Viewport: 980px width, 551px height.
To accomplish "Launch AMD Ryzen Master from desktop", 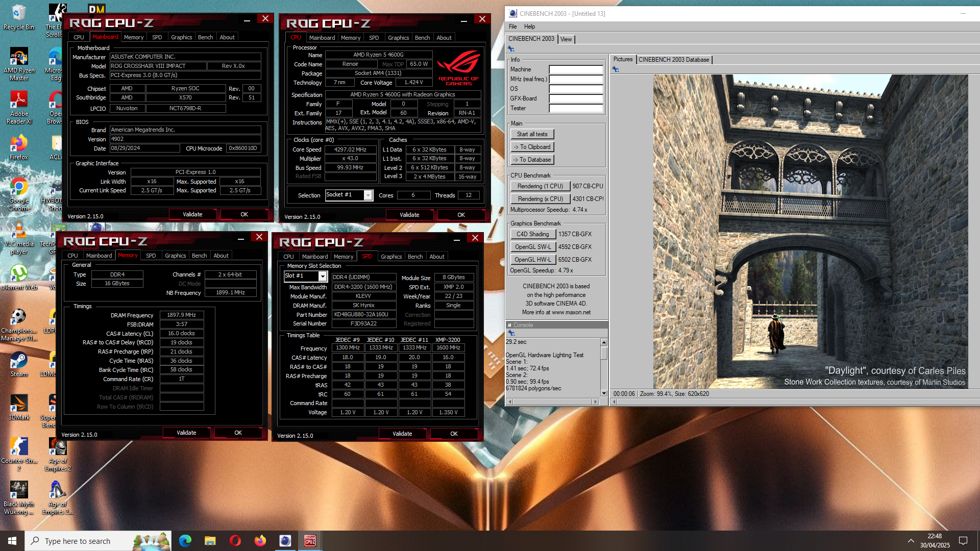I will pyautogui.click(x=19, y=64).
